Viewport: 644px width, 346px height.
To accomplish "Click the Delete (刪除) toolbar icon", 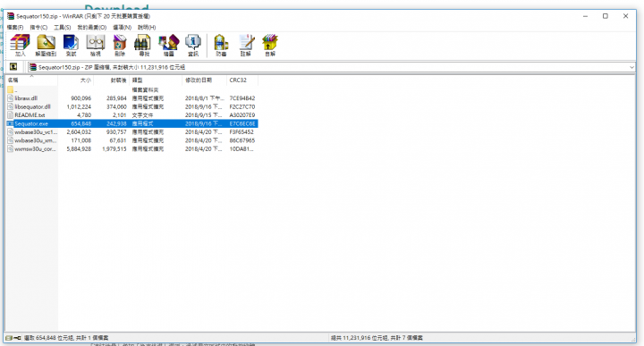I will (x=120, y=45).
